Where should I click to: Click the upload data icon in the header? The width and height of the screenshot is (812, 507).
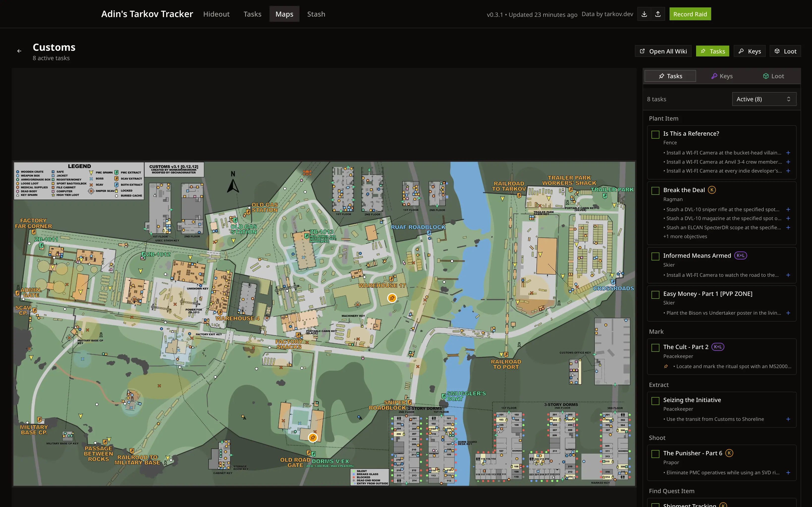(658, 14)
